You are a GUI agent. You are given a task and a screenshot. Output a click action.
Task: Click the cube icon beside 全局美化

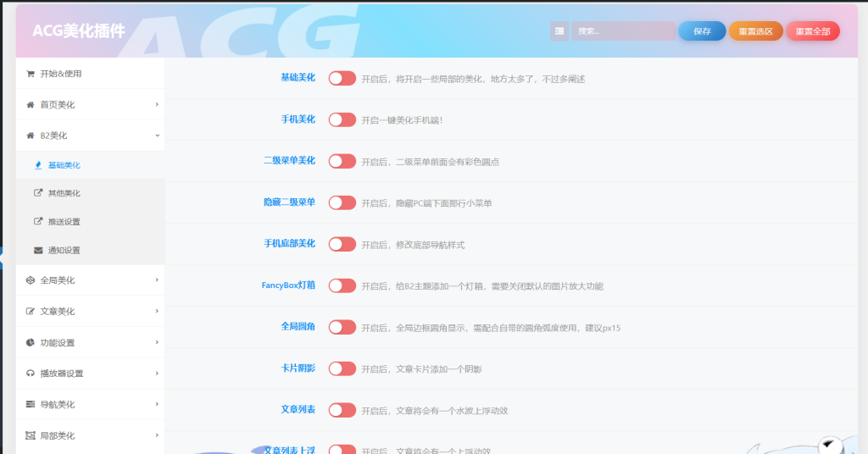coord(31,280)
